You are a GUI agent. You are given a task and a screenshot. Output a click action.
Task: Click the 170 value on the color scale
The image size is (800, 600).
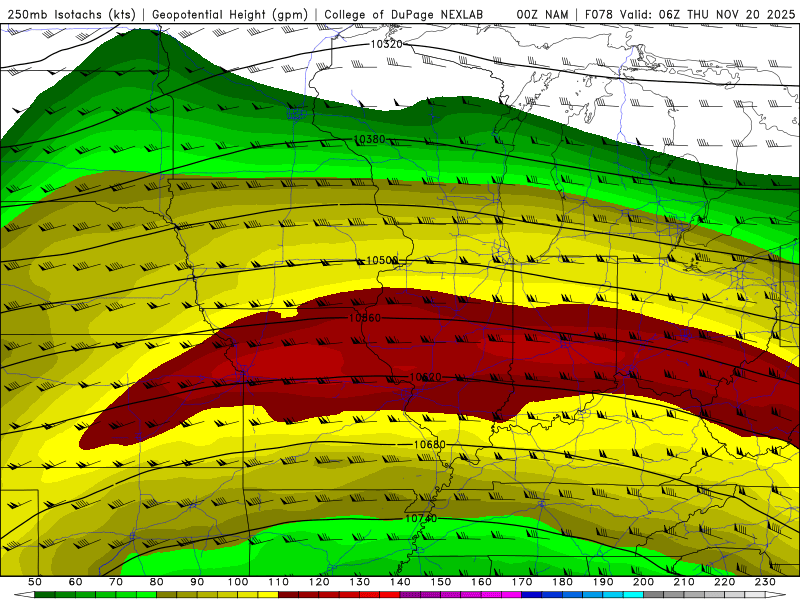[x=522, y=582]
